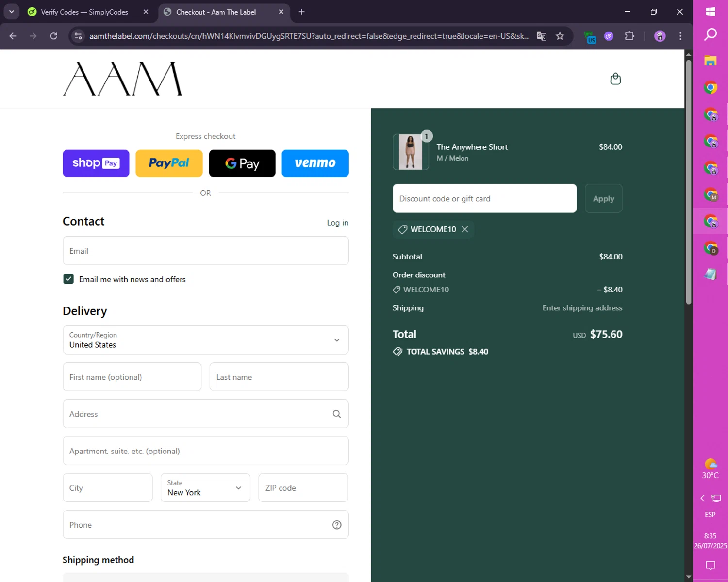Open the shopping bag cart icon
Viewport: 728px width, 582px height.
615,79
